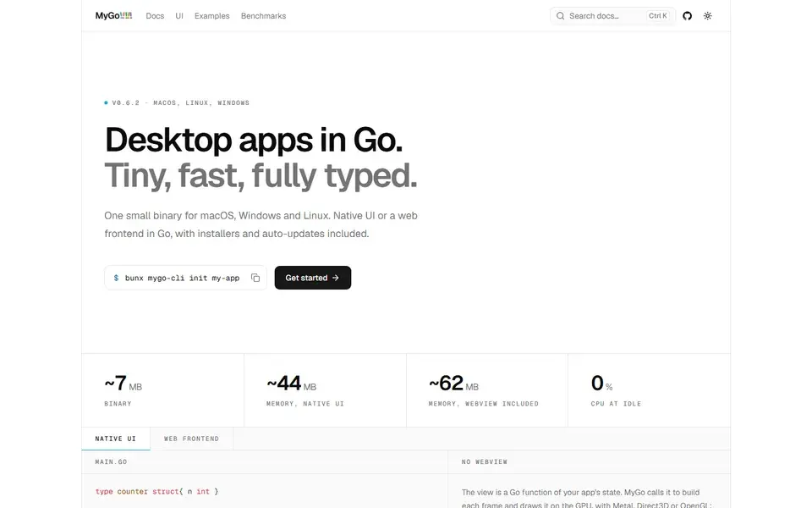Focus the Search docs field
This screenshot has height=508, width=812.
612,16
